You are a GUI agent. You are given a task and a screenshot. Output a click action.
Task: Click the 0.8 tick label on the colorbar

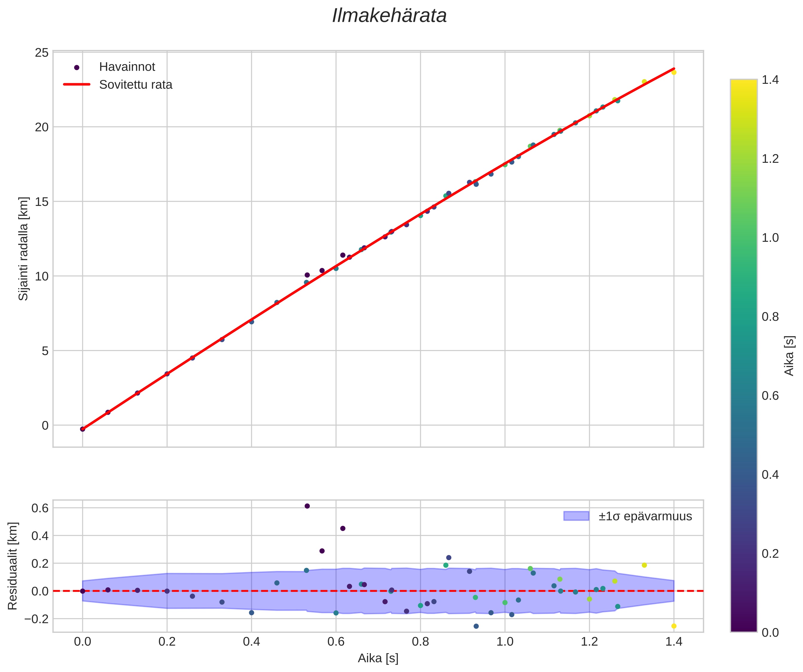tap(770, 317)
